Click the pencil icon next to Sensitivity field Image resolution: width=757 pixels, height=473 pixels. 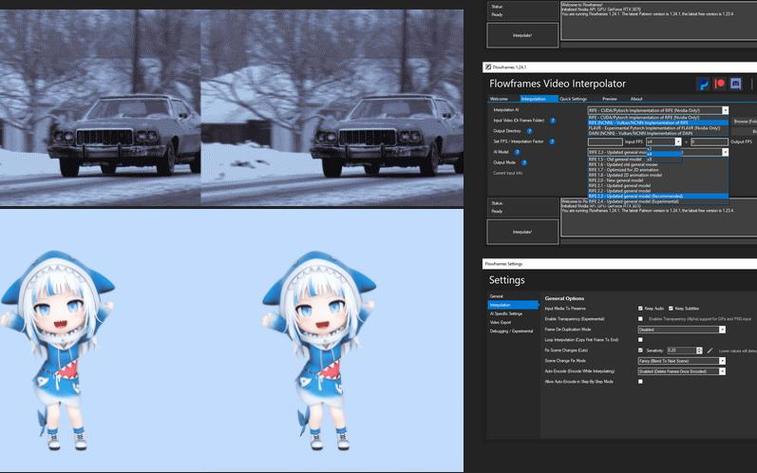[x=710, y=350]
